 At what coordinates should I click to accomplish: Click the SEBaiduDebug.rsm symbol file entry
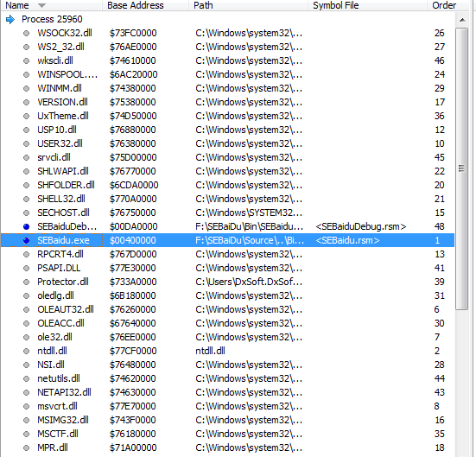[360, 226]
